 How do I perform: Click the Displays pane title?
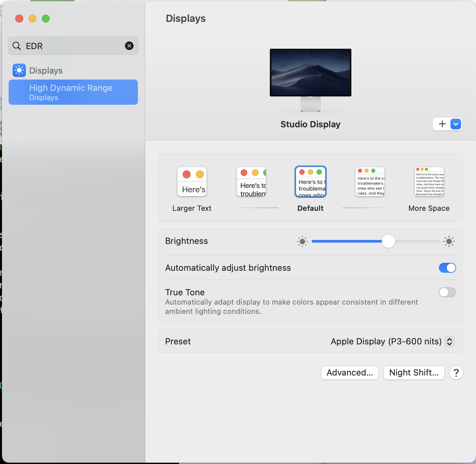[x=186, y=19]
